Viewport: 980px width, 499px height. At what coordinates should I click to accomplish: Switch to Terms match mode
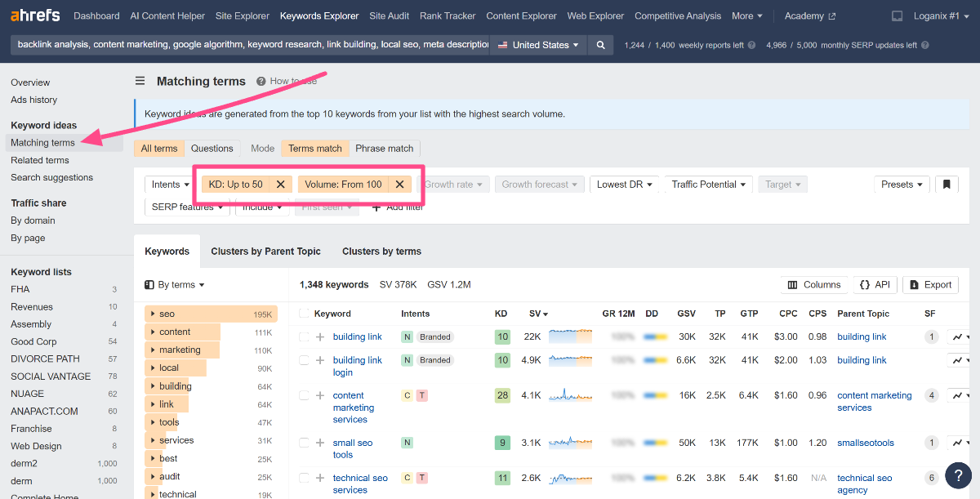coord(315,149)
